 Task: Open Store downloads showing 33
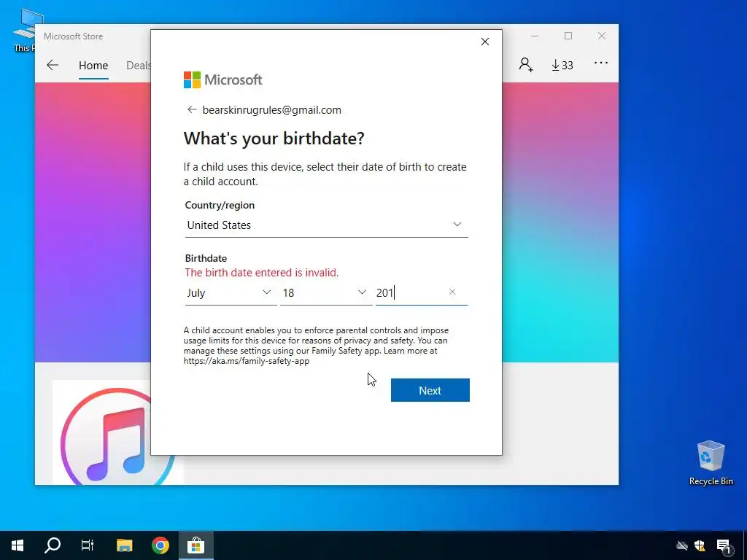[562, 65]
